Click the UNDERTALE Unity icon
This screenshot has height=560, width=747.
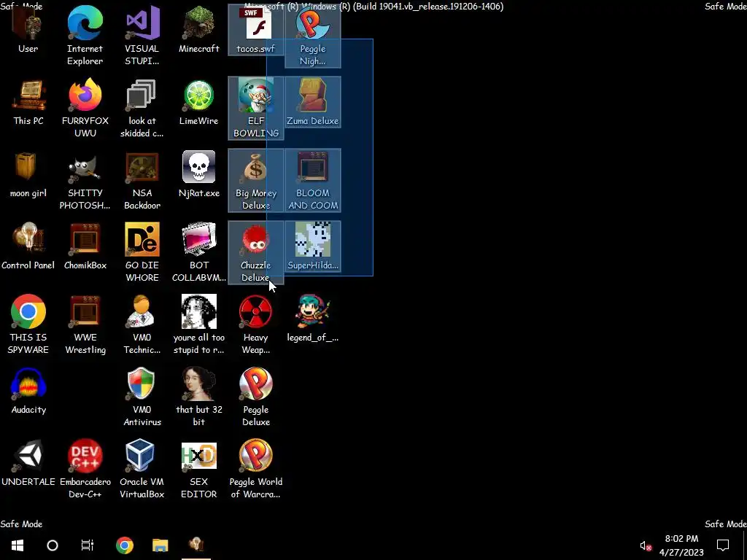coord(28,463)
